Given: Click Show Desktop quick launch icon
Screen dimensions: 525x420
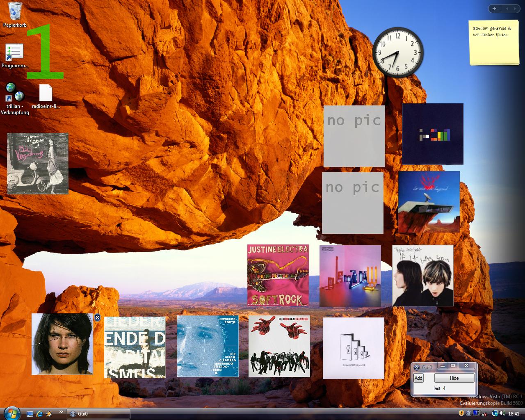Looking at the screenshot, I should [30, 413].
